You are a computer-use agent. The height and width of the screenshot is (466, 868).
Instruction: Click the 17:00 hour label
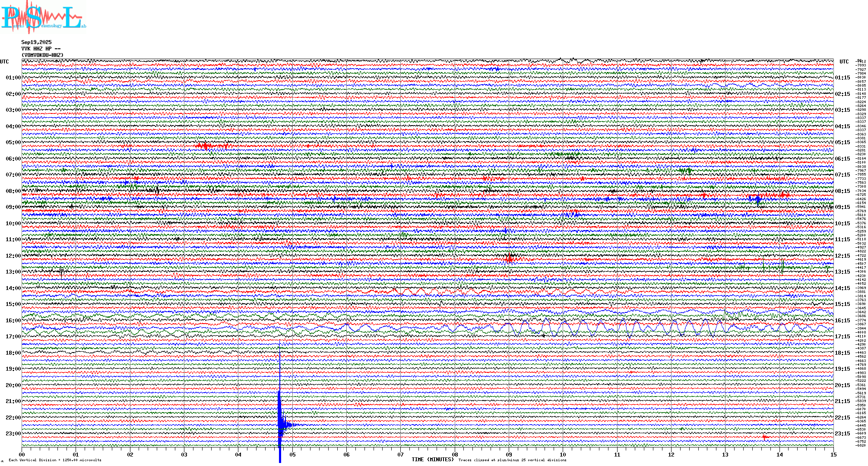13,337
